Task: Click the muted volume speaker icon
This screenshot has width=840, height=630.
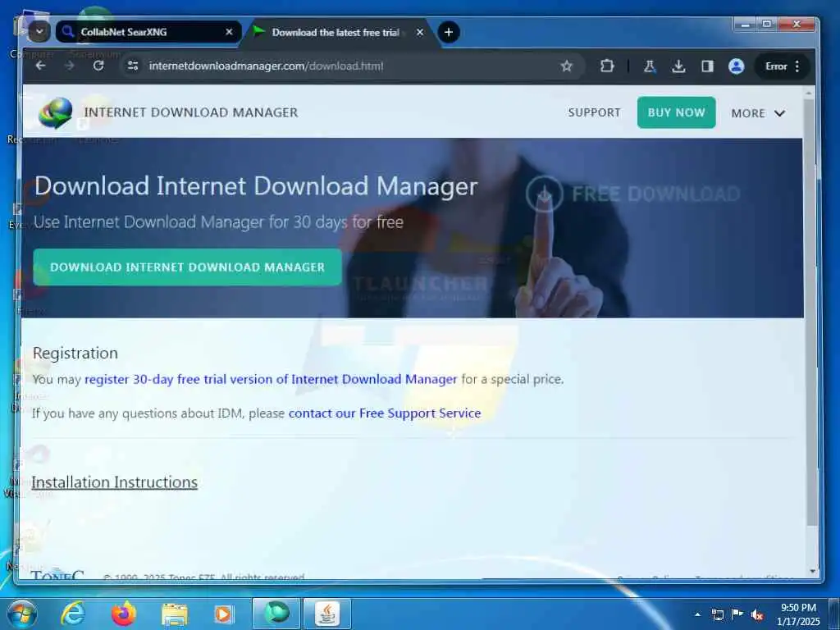Action: (757, 614)
